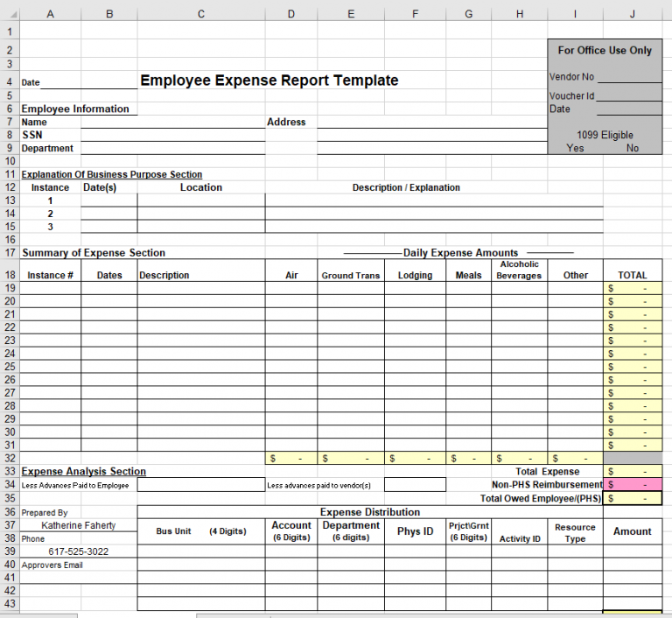Click the Total Expense amount cell
Image resolution: width=672 pixels, height=618 pixels.
click(632, 471)
